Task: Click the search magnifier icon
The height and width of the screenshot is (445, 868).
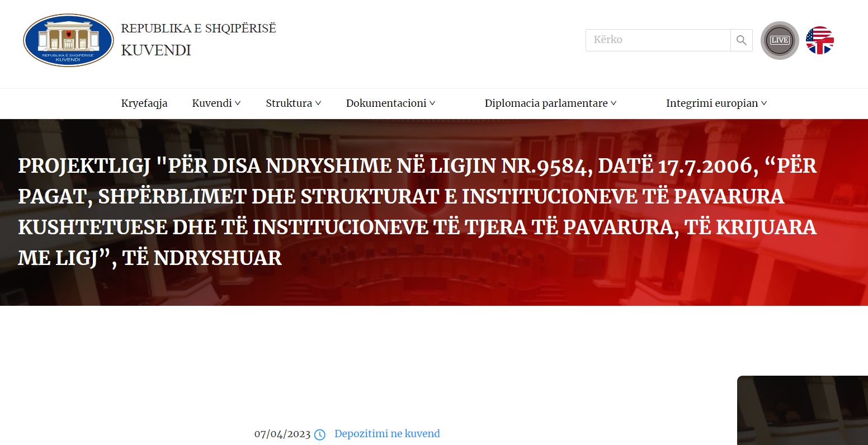Action: (x=742, y=40)
